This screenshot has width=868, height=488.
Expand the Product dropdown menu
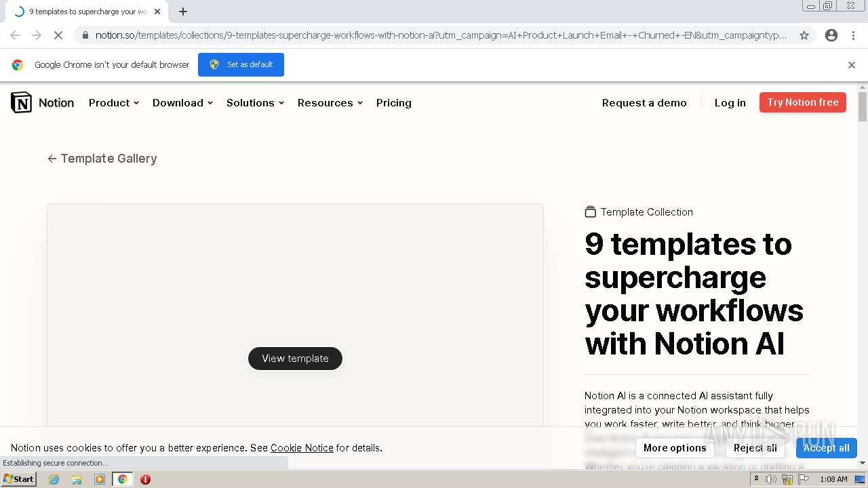coord(114,103)
